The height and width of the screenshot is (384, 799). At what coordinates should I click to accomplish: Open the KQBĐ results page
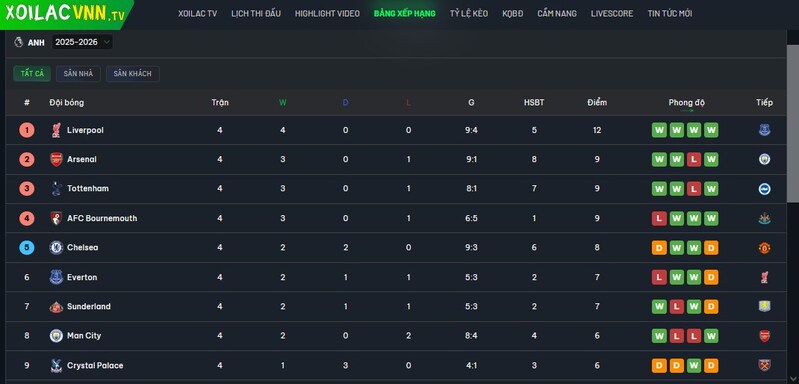coord(512,14)
